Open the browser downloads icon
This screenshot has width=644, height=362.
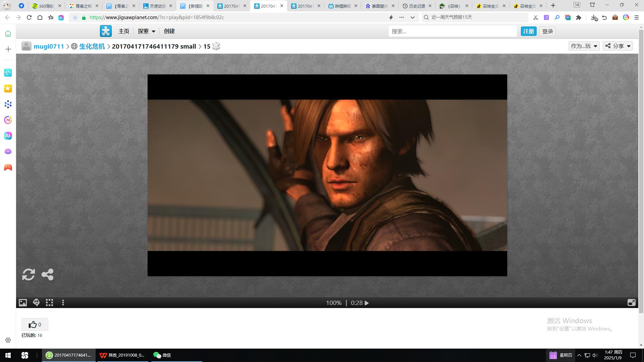(594, 17)
